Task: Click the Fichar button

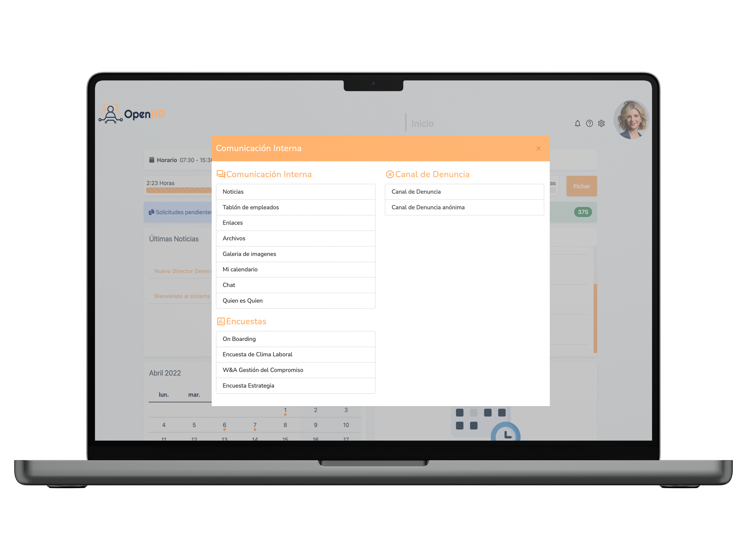Action: click(x=582, y=186)
